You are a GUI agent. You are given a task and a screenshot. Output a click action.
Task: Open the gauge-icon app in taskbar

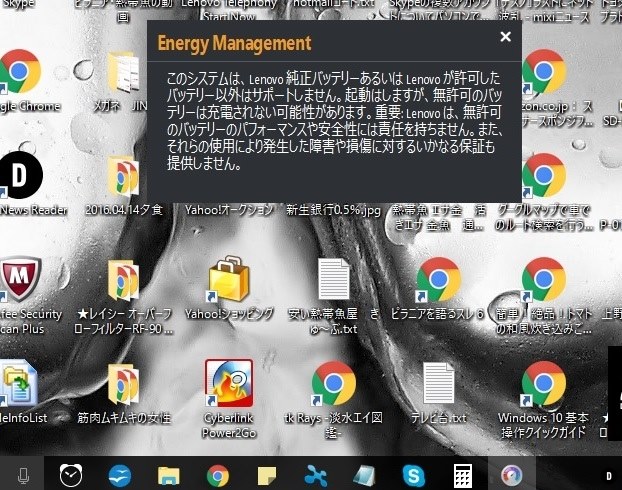tap(511, 475)
